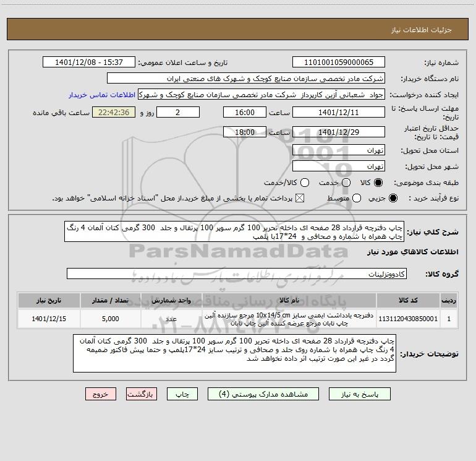Screen dimensions: 476x461
Task: Click the buyer organization name field
Action: click(x=246, y=79)
